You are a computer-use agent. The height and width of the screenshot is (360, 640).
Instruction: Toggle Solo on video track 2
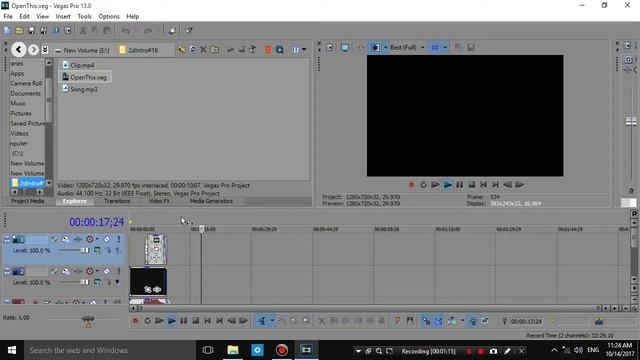[x=118, y=271]
